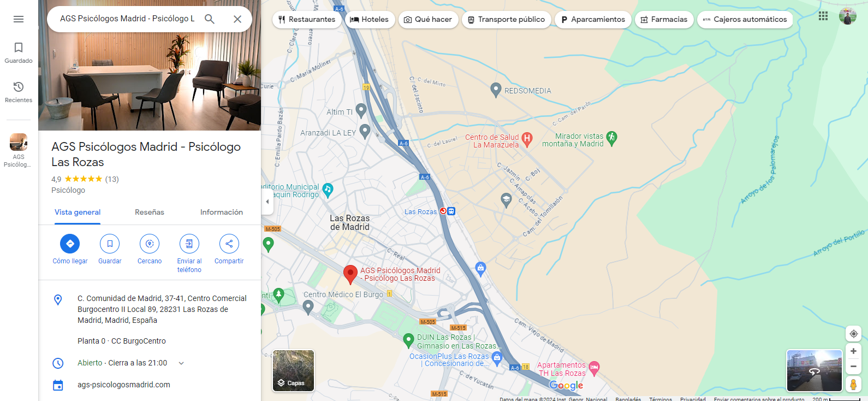Select AGS Psicólogos red map pin
Image resolution: width=868 pixels, height=401 pixels.
pyautogui.click(x=350, y=274)
